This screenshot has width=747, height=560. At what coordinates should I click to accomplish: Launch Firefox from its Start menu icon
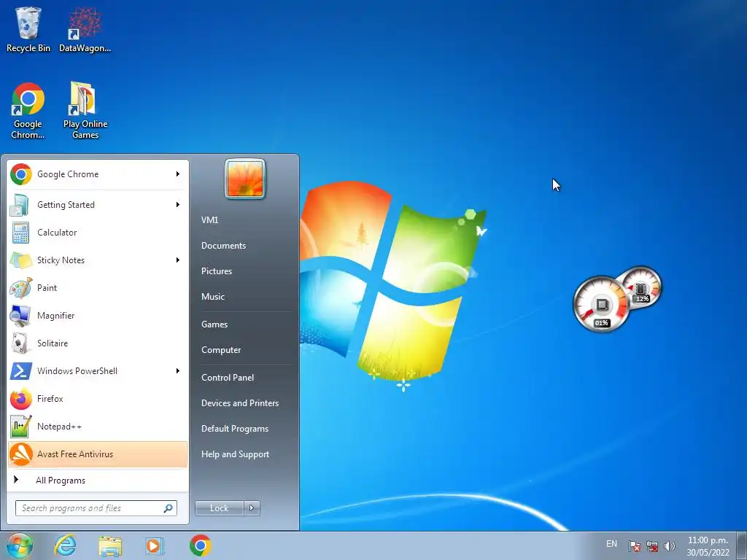pos(21,399)
